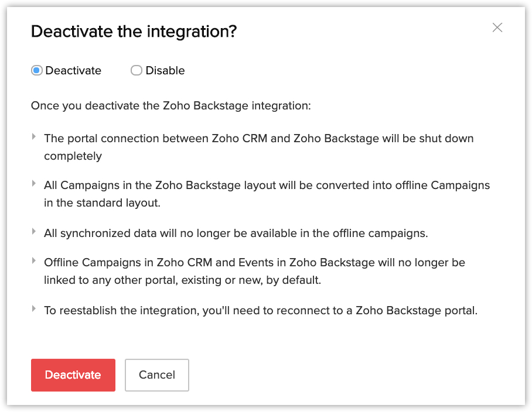Click the Disable option label text
The height and width of the screenshot is (412, 532).
(x=165, y=71)
